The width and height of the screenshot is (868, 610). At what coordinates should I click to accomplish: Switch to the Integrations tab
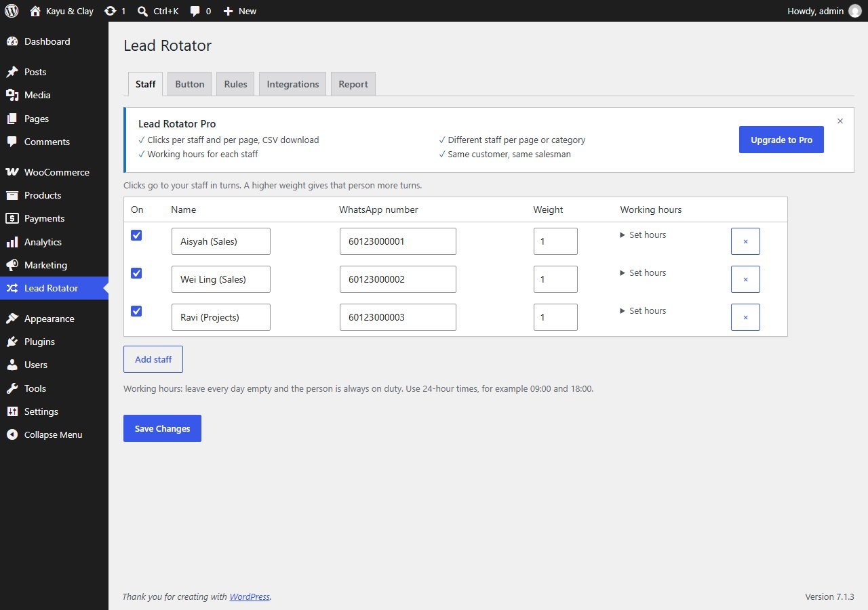pyautogui.click(x=293, y=84)
